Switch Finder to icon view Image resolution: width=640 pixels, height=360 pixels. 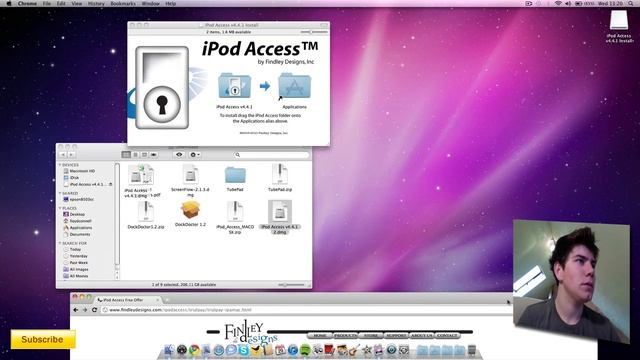126,155
